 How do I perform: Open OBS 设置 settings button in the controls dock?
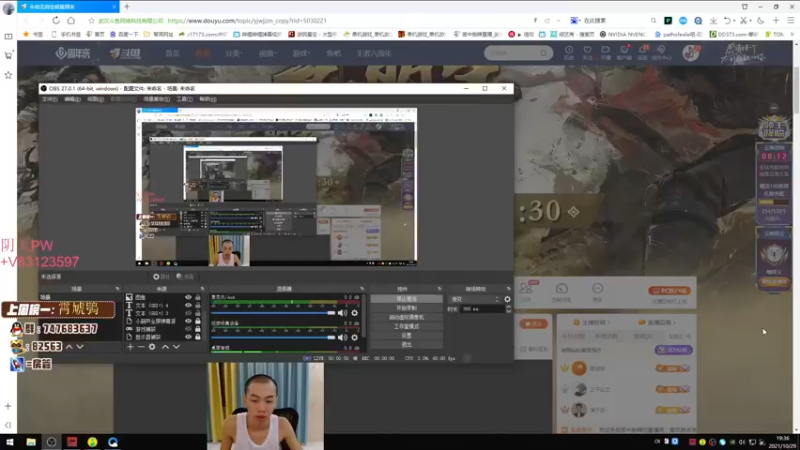(406, 336)
